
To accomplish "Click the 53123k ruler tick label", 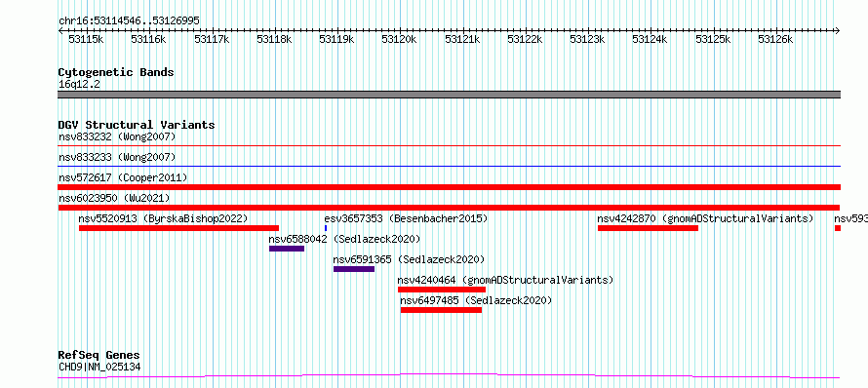I will tap(587, 39).
